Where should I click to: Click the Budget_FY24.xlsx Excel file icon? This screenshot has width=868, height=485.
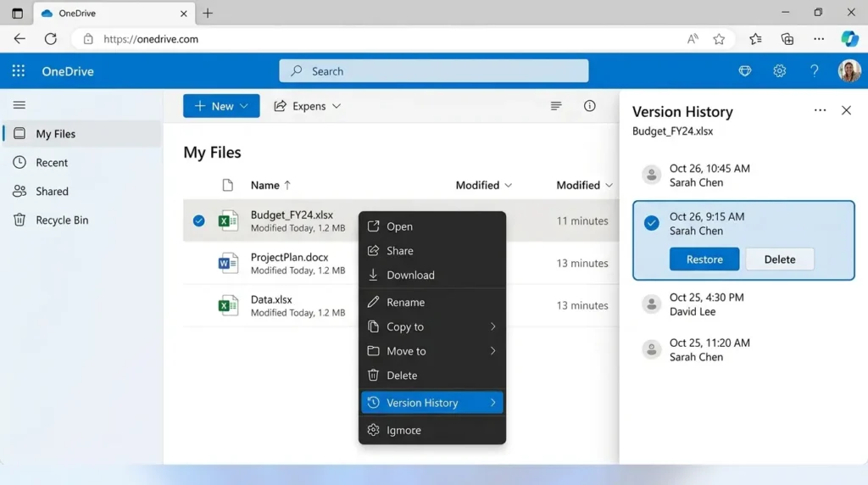[228, 221]
